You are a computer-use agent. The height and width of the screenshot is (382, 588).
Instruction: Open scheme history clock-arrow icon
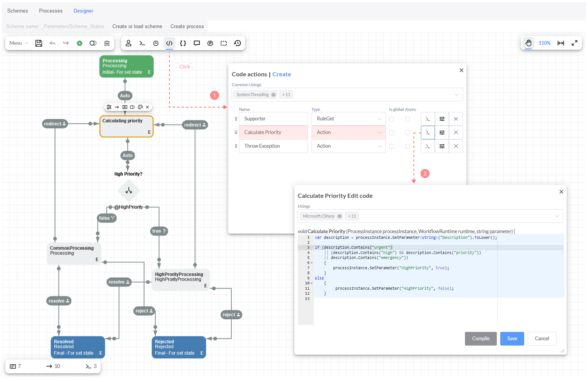[x=237, y=43]
